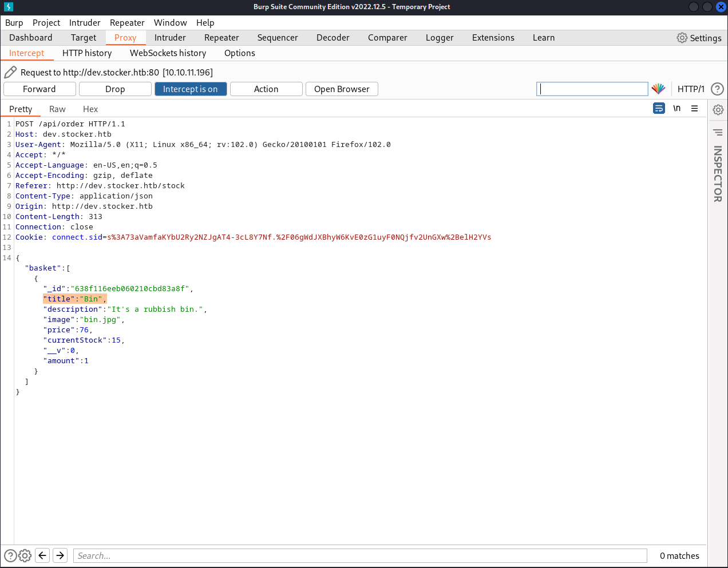Forward the intercepted request

[x=39, y=89]
